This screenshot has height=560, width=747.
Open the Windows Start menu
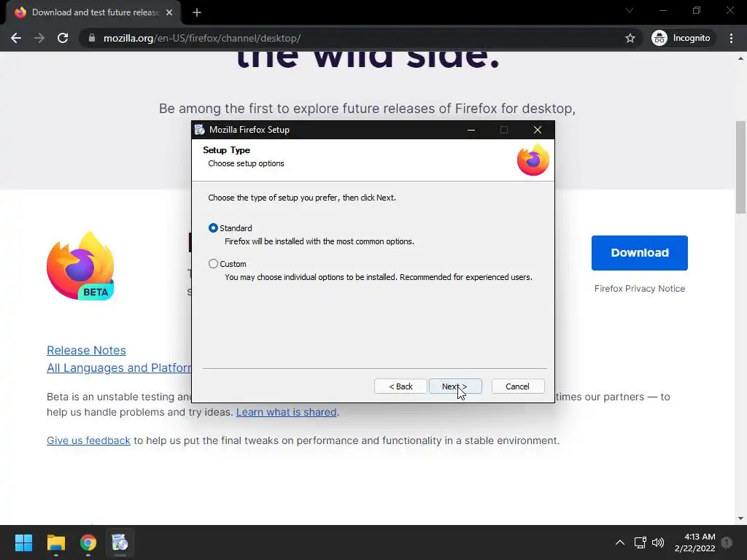(x=23, y=542)
